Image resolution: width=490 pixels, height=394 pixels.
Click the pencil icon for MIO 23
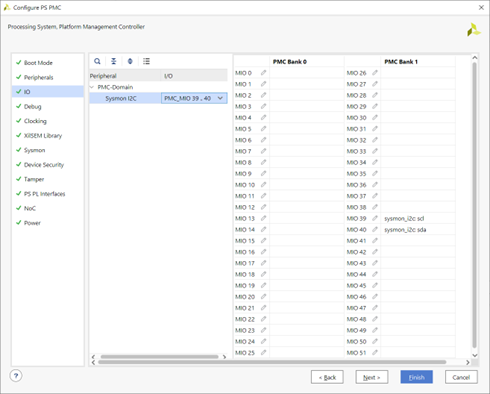263,330
